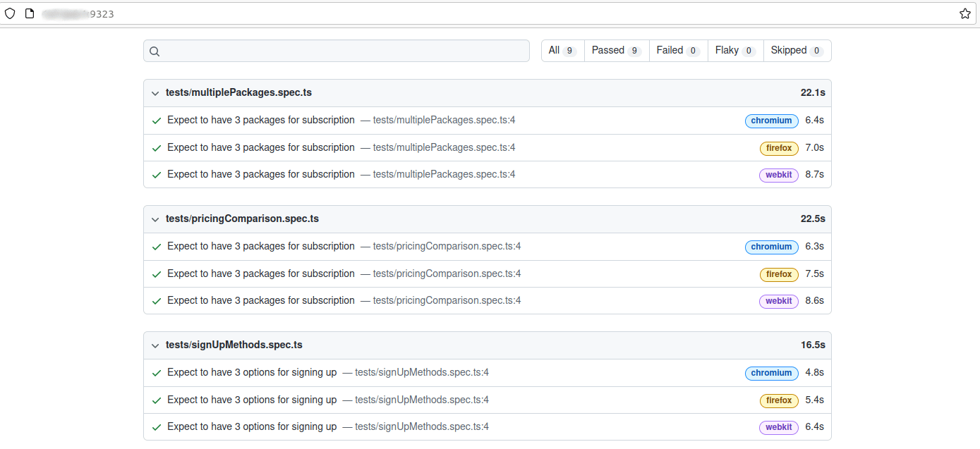Click passed checkmark of signUpMethods chromium row
The image size is (980, 449).
click(x=157, y=373)
